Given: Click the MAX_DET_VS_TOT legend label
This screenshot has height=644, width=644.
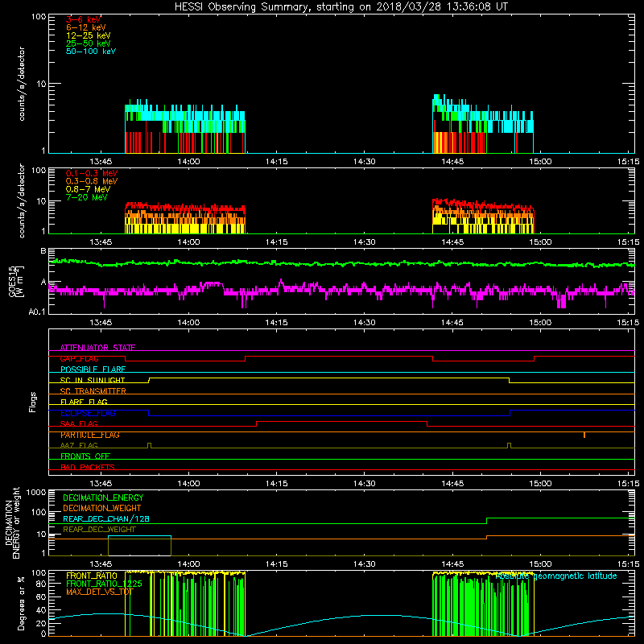Looking at the screenshot, I should pos(100,592).
